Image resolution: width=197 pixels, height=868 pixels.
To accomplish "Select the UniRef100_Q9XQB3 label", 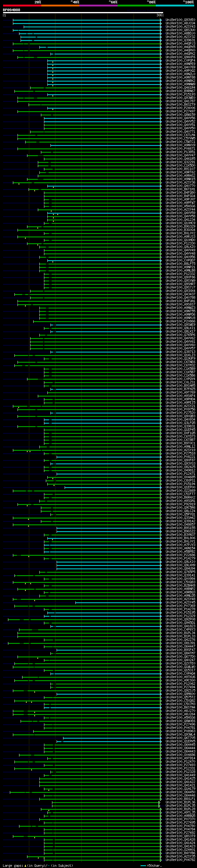I will coord(180,416).
